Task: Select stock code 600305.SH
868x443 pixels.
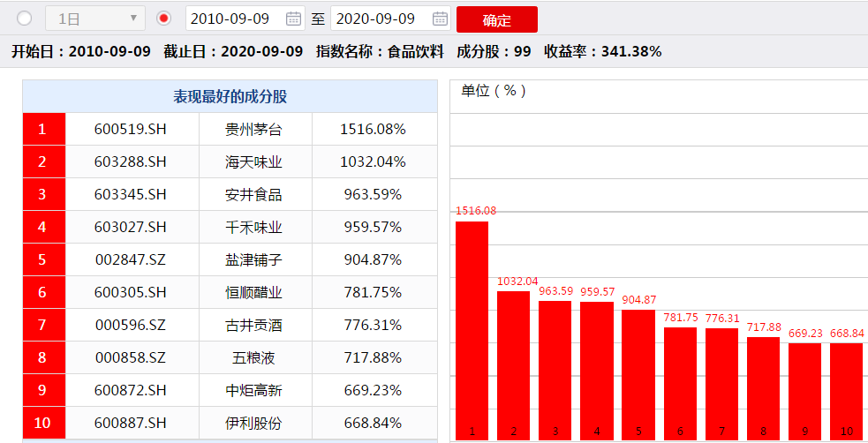Action: pyautogui.click(x=130, y=292)
